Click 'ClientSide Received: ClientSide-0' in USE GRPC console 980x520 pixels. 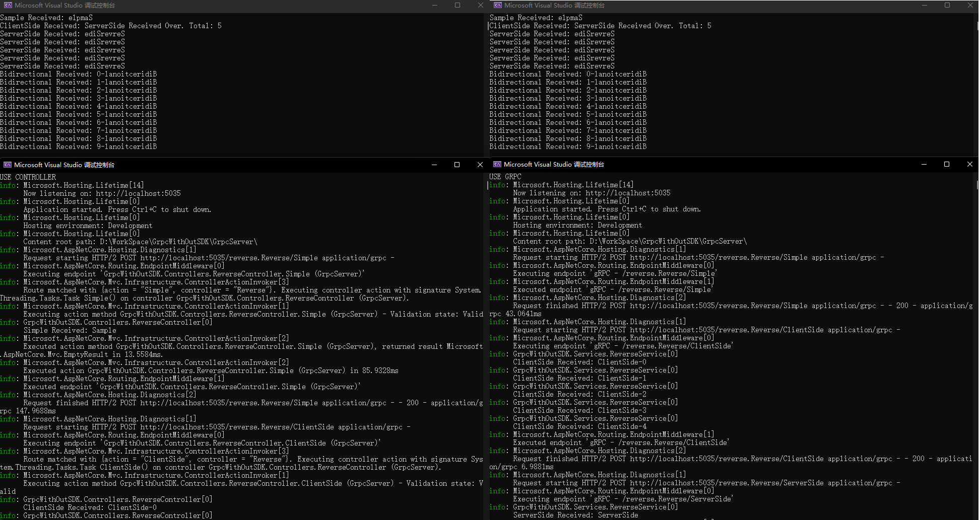pyautogui.click(x=579, y=362)
